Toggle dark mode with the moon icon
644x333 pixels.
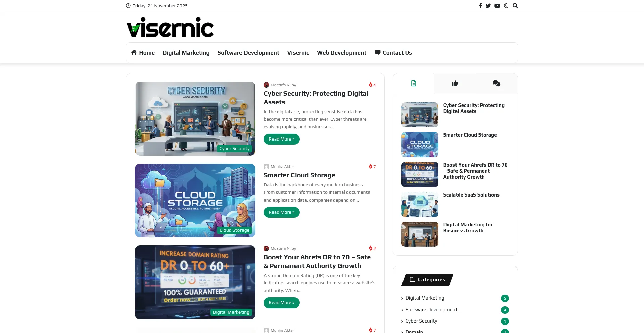click(x=506, y=6)
